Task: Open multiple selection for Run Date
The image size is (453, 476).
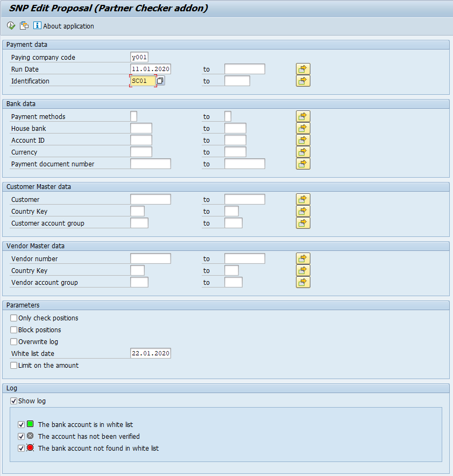Action: [303, 69]
